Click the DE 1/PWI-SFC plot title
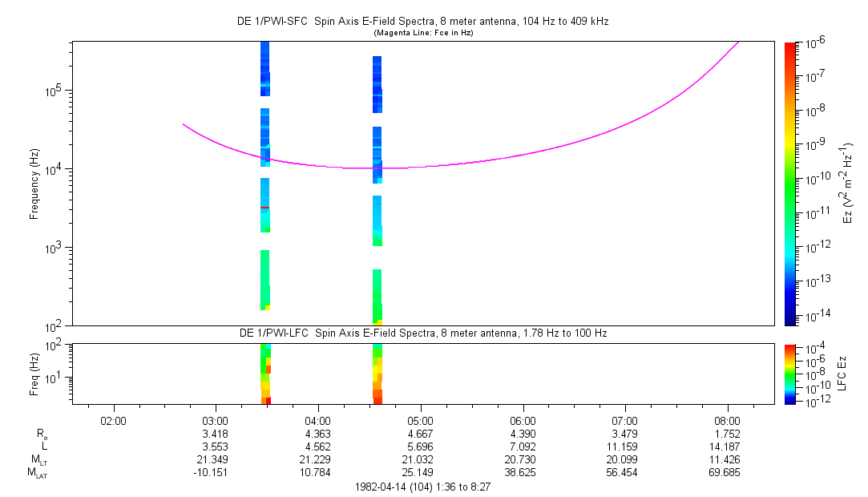Viewport: 868px width, 497px height. [x=423, y=22]
